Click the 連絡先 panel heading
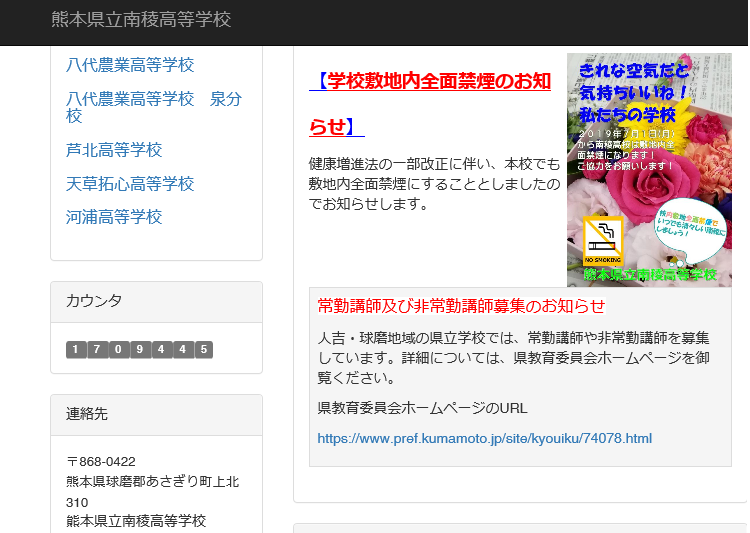 [x=87, y=414]
